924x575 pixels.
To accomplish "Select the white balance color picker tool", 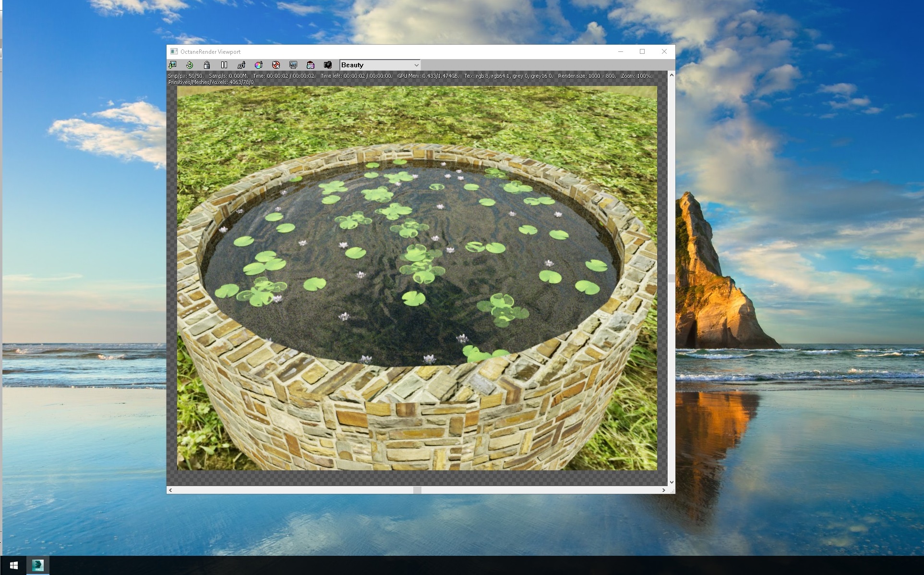I will [x=259, y=65].
